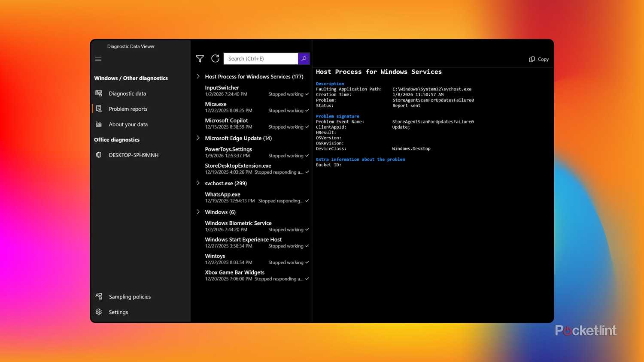Select the Diagnostic data sidebar icon

[x=99, y=93]
